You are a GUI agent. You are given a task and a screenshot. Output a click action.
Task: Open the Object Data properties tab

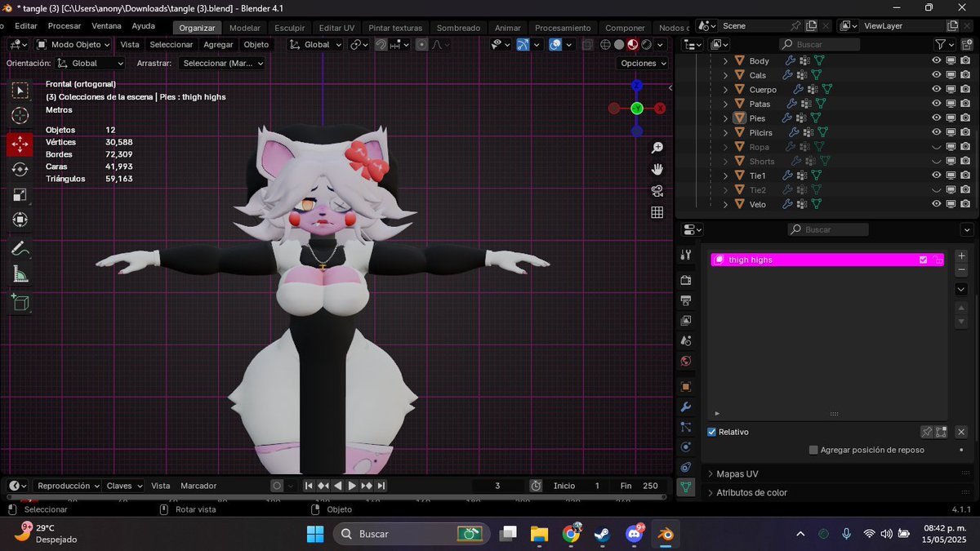point(686,486)
